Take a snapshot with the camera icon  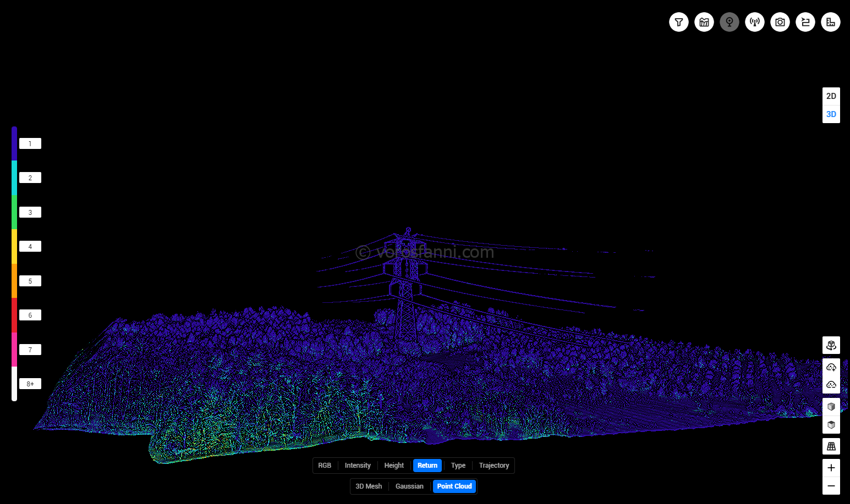[x=780, y=22]
